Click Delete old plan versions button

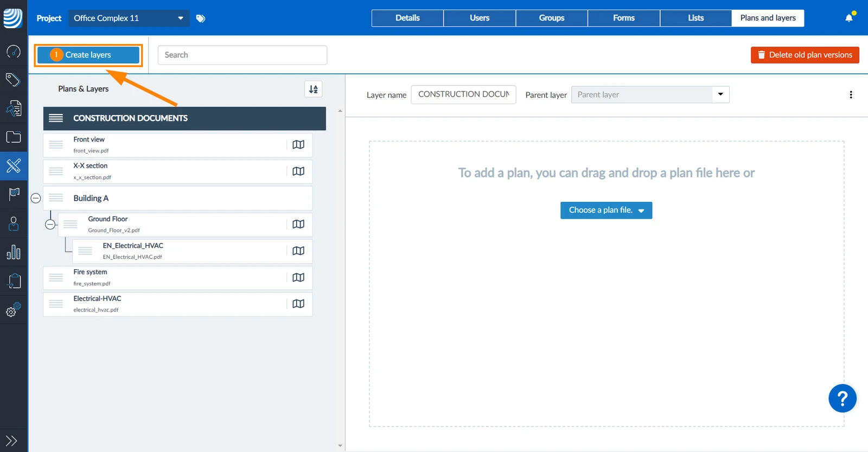coord(805,55)
